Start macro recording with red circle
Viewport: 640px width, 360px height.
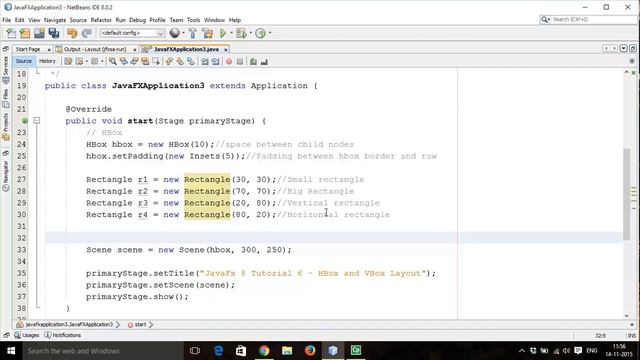[229, 62]
